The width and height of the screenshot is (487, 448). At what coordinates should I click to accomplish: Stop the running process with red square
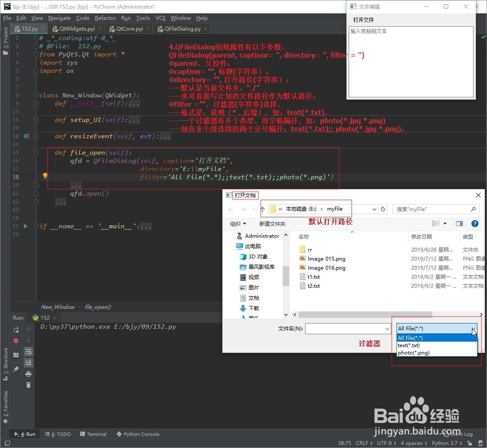[16, 340]
